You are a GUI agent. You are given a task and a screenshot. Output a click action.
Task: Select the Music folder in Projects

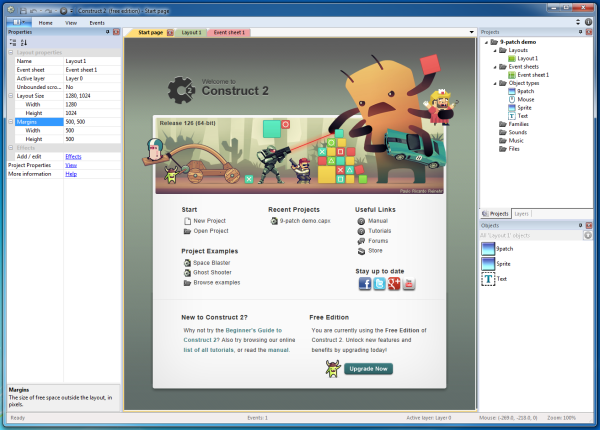(511, 140)
